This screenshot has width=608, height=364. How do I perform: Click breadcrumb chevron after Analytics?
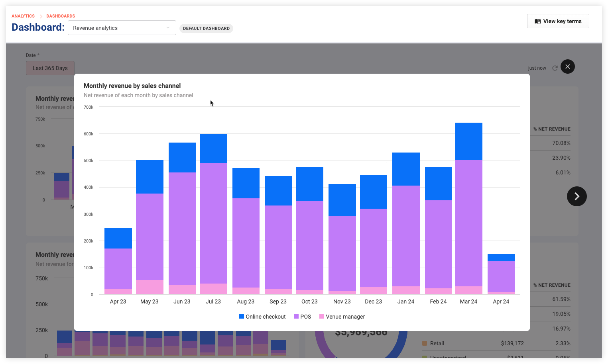click(x=41, y=16)
